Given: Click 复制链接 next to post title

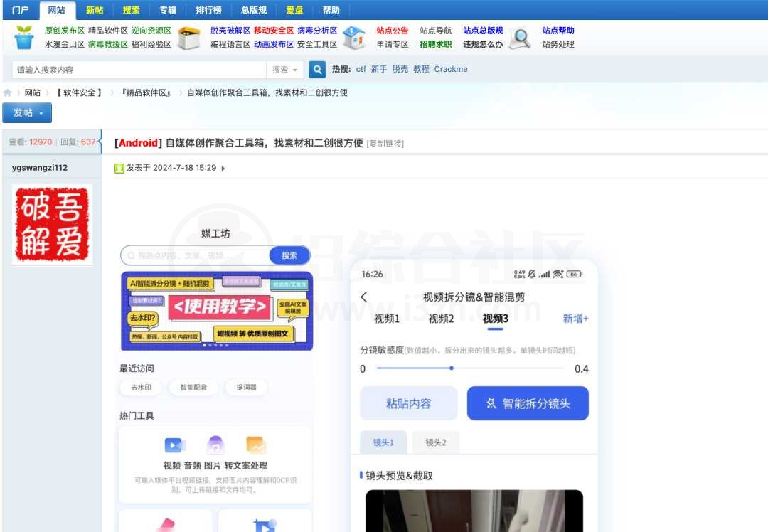Looking at the screenshot, I should (385, 144).
